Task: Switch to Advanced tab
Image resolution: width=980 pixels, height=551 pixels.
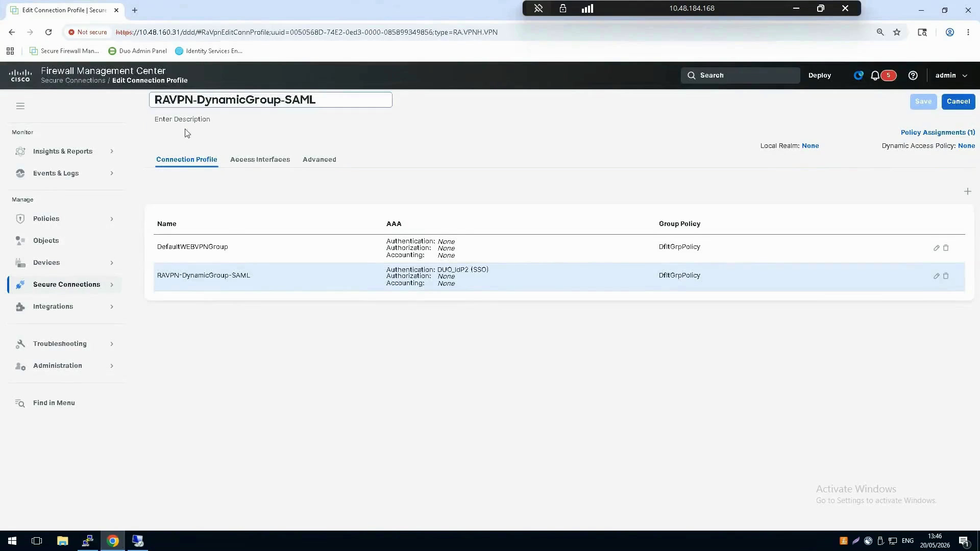Action: click(x=319, y=160)
